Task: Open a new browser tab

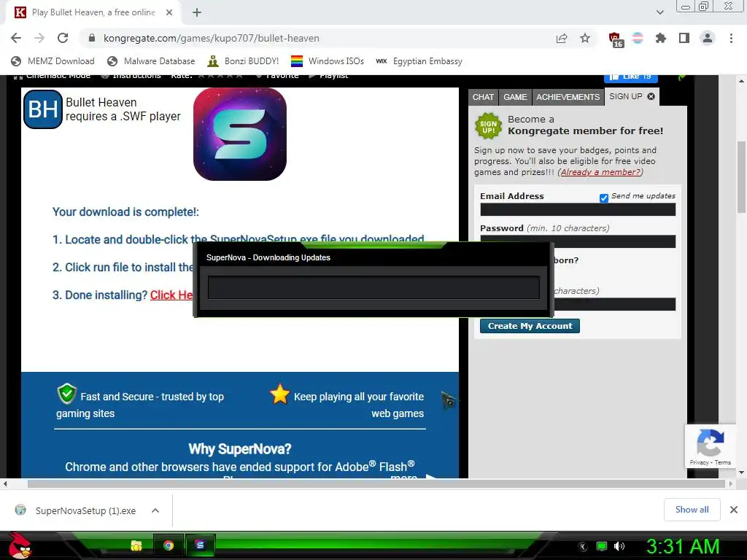Action: (x=197, y=12)
